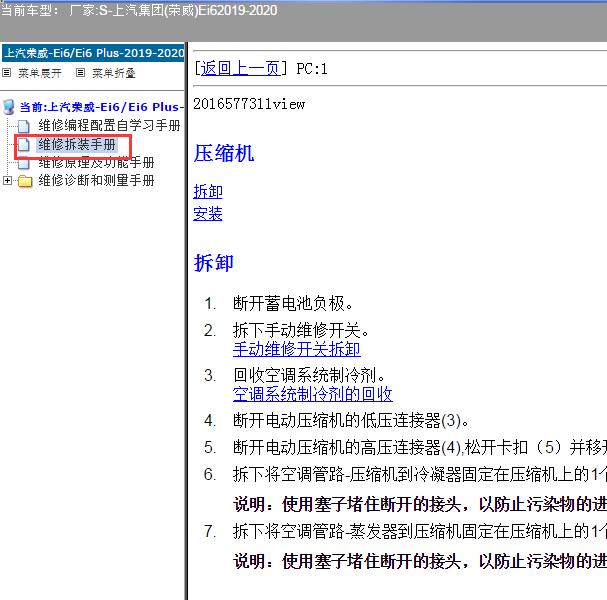Screen dimensions: 607x600
Task: Select root node 当前:上汽荣威-Ei6/Ei6 Plus
Action: pos(101,107)
